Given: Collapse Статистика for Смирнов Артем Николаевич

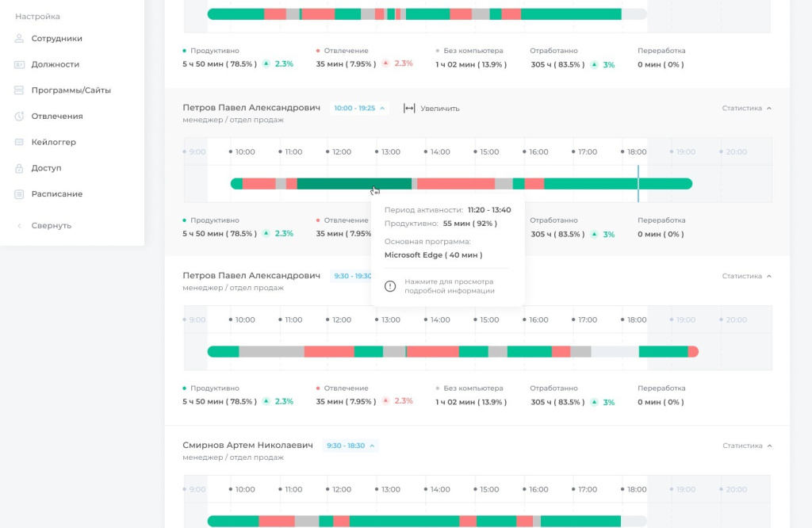Looking at the screenshot, I should tap(747, 446).
